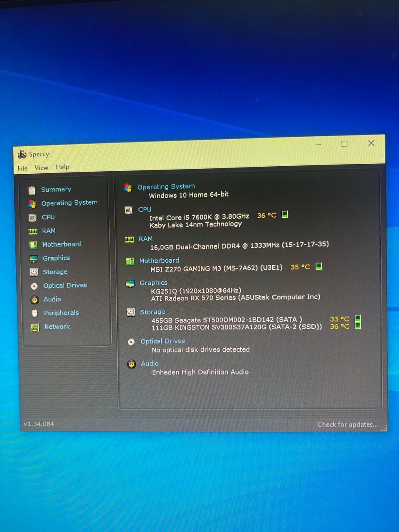The image size is (399, 532).
Task: Click the Optical Drives disc icon in sidebar
Action: click(x=34, y=286)
